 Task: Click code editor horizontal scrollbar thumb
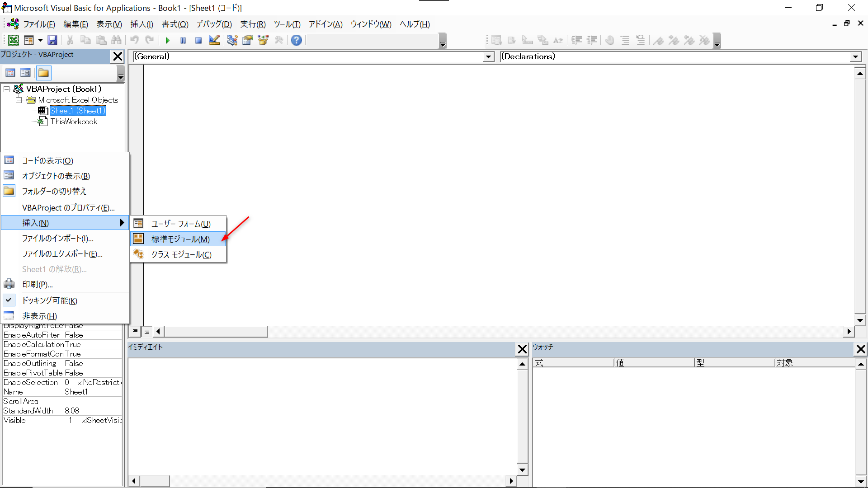point(216,331)
